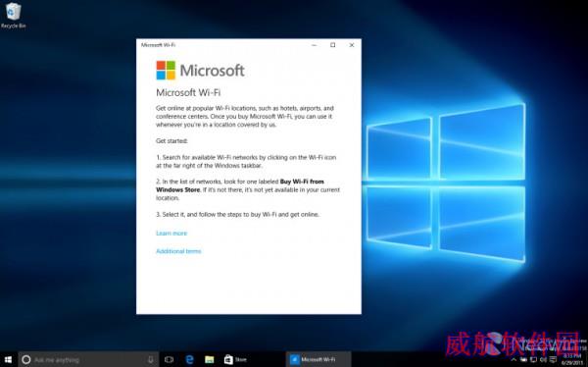
Task: Open Task View from the taskbar
Action: 169,360
